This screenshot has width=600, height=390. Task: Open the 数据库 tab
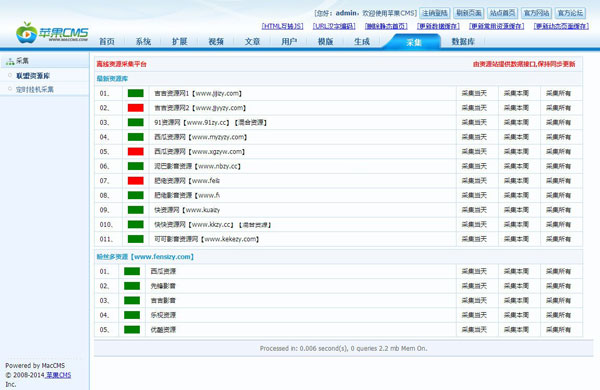[x=463, y=41]
